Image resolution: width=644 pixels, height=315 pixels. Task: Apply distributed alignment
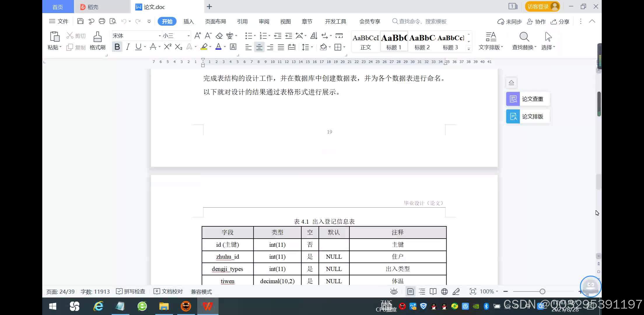pyautogui.click(x=292, y=47)
